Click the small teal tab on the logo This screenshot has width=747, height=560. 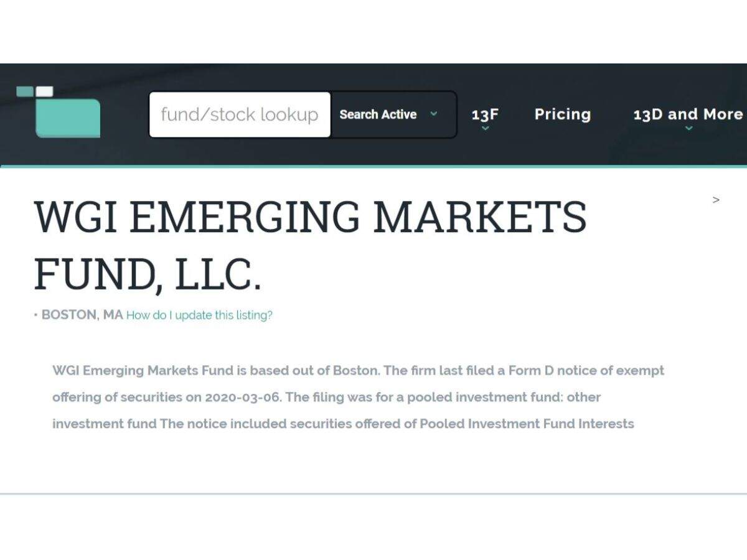(x=25, y=91)
